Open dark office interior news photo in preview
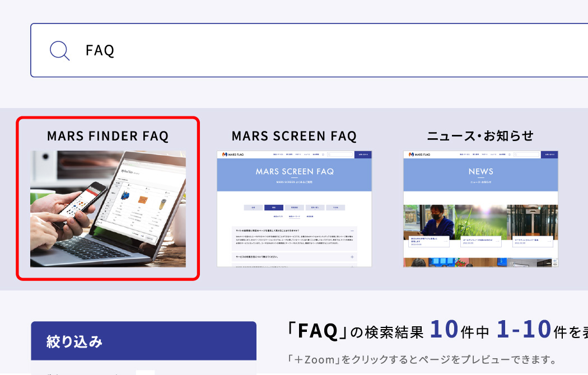The image size is (588, 375). coord(532,222)
